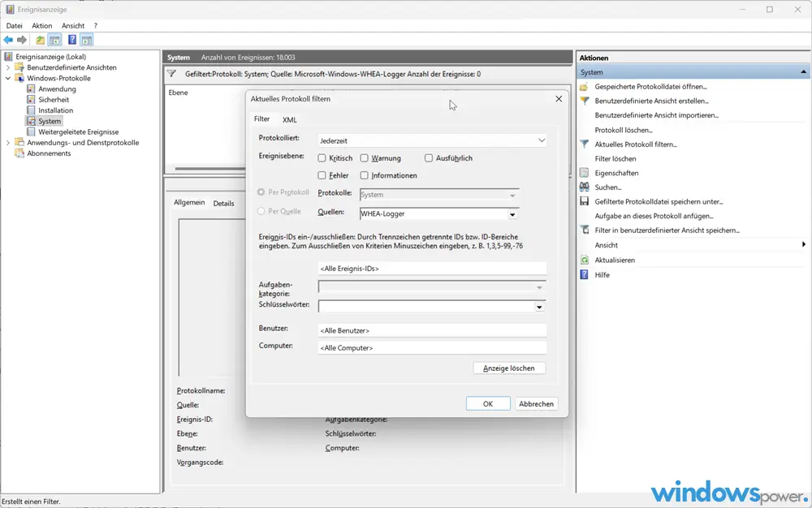Click Protokoll löschen in Aktionen
812x508 pixels.
tap(624, 131)
